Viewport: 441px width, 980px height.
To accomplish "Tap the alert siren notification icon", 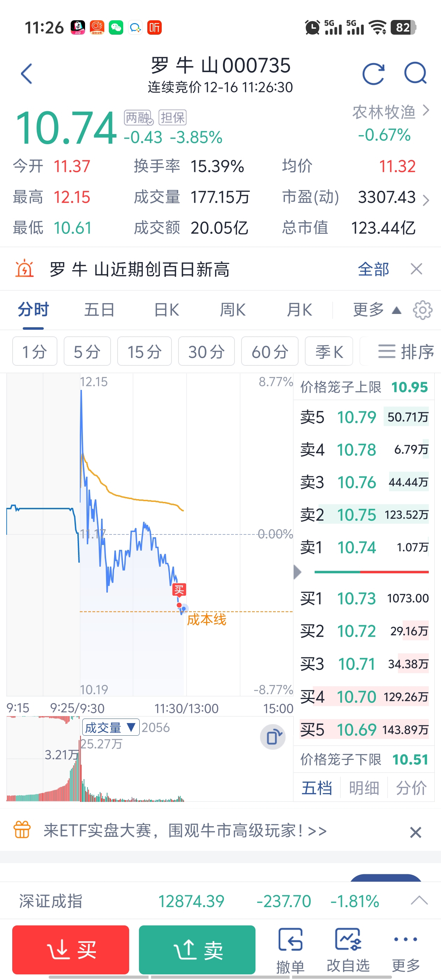I will click(x=24, y=268).
